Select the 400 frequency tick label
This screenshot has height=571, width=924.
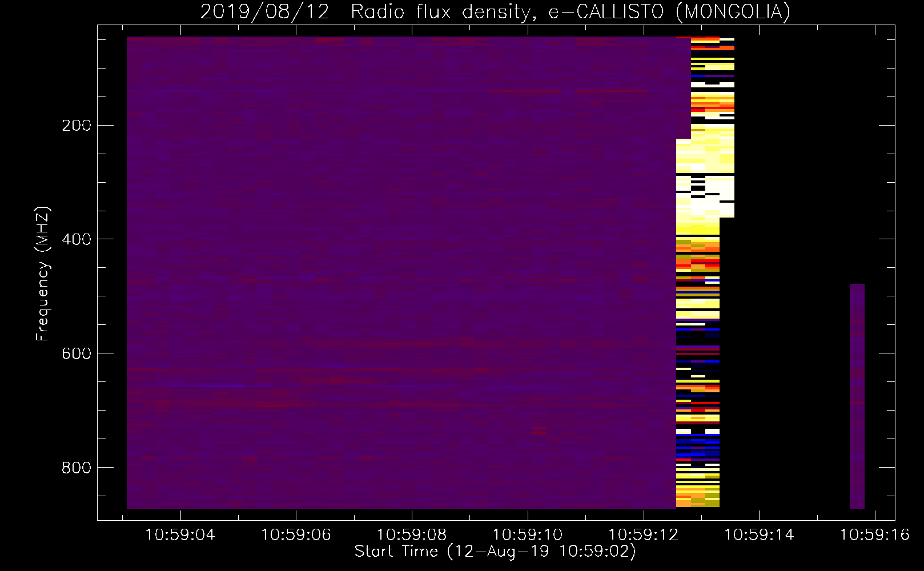pyautogui.click(x=77, y=239)
